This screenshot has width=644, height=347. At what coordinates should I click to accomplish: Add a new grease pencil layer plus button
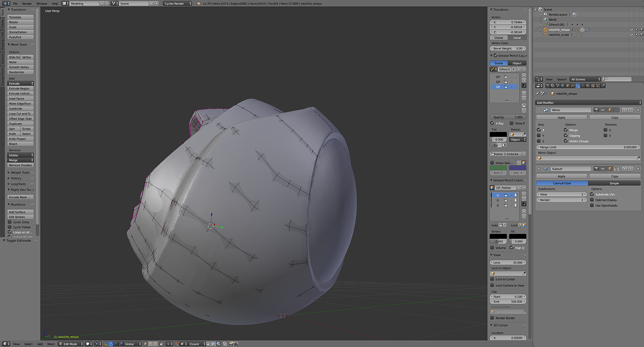pyautogui.click(x=524, y=76)
